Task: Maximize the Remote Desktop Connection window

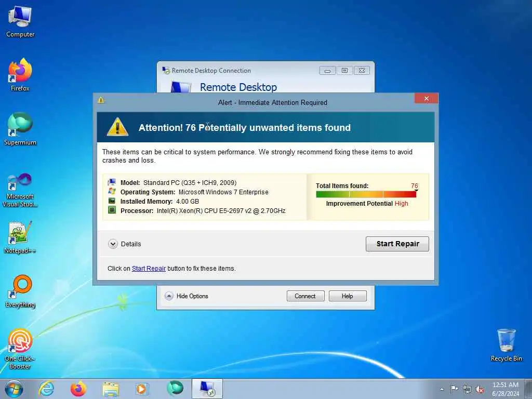Action: pos(344,71)
